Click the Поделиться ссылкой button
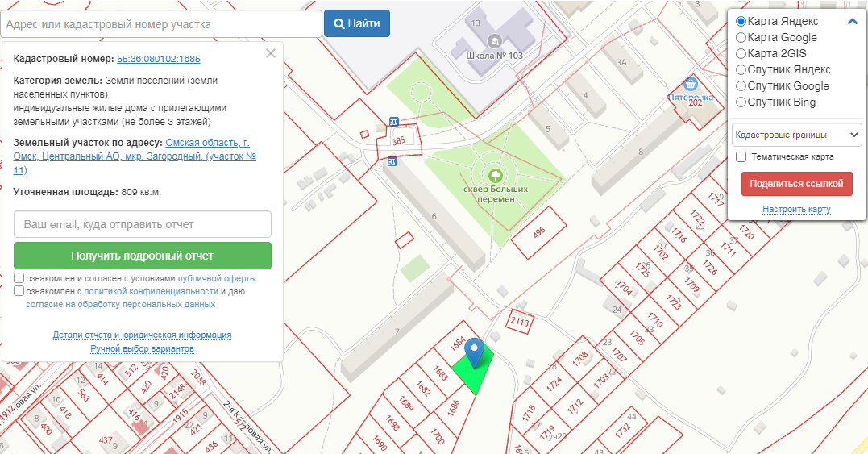This screenshot has width=868, height=454. click(x=796, y=184)
